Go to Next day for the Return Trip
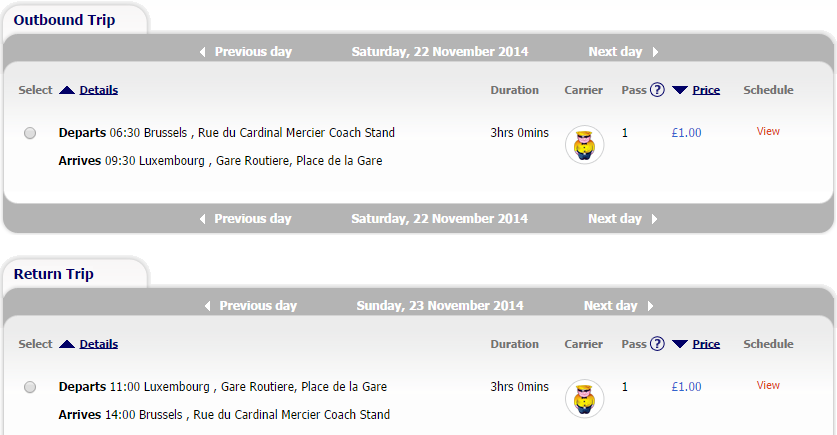 tap(619, 306)
